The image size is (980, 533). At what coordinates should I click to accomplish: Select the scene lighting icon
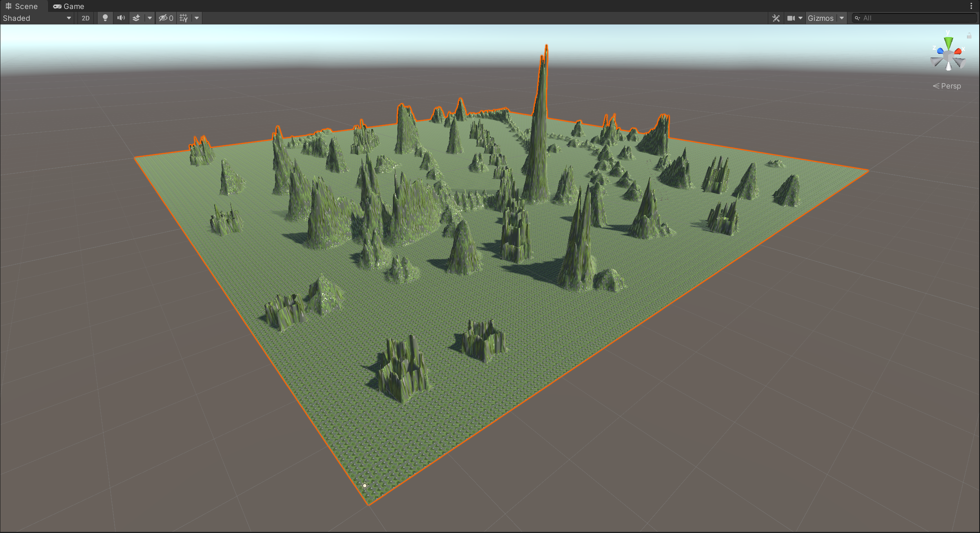tap(105, 18)
